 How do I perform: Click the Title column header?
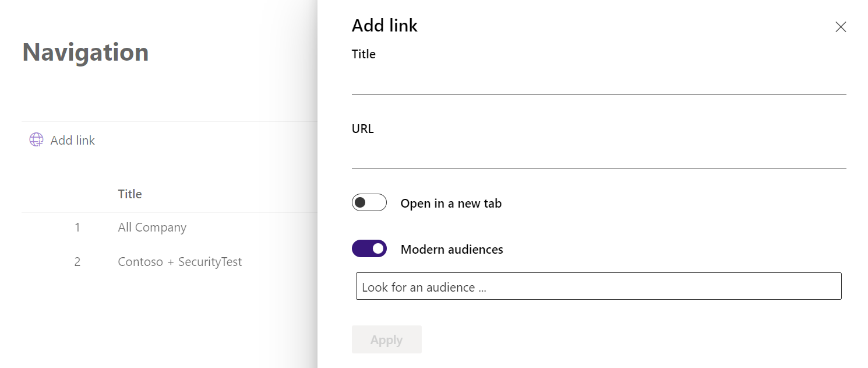point(130,194)
